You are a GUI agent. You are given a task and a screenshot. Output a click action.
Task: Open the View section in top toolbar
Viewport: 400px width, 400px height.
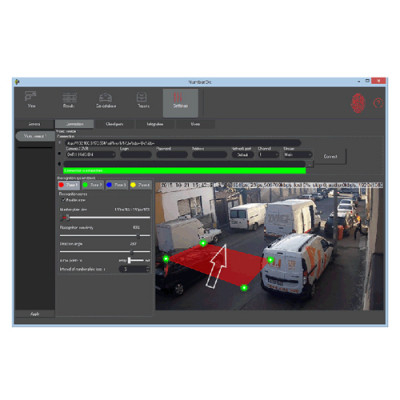tap(31, 100)
